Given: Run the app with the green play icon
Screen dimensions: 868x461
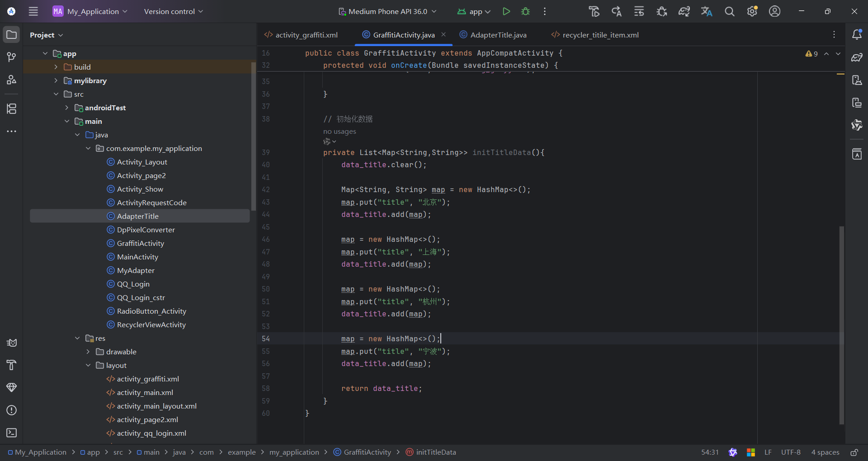Looking at the screenshot, I should [x=506, y=11].
